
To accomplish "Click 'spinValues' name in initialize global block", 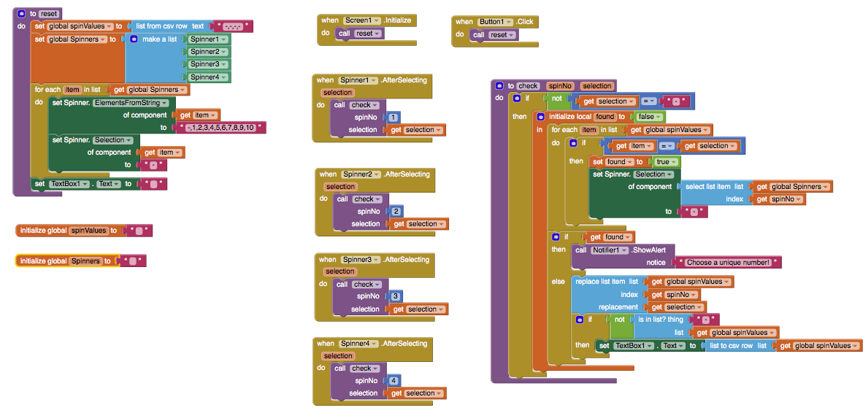I will coord(88,231).
